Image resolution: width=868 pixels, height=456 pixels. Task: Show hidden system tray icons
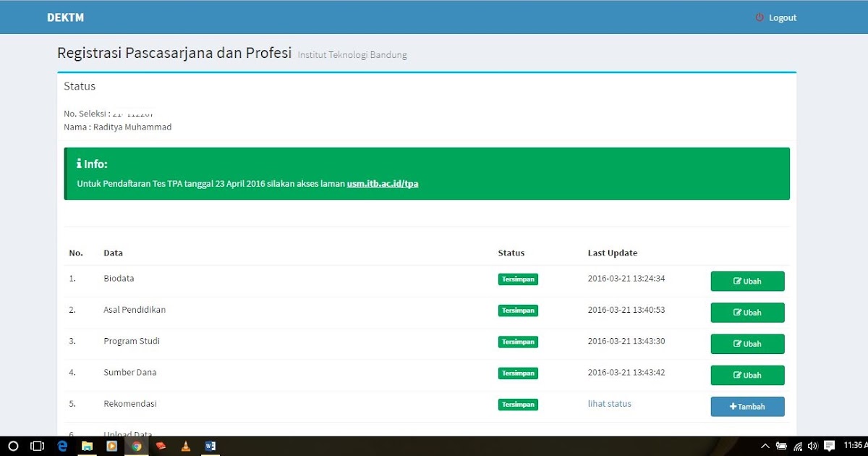[x=766, y=446]
